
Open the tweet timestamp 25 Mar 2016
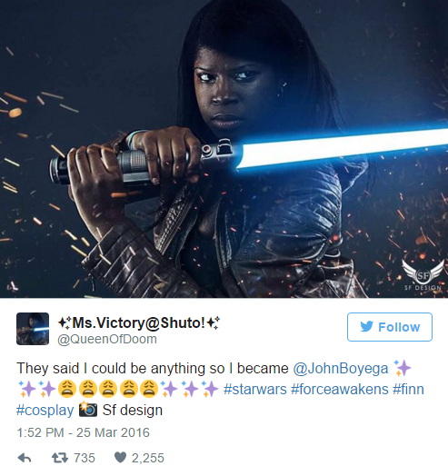pyautogui.click(x=84, y=432)
